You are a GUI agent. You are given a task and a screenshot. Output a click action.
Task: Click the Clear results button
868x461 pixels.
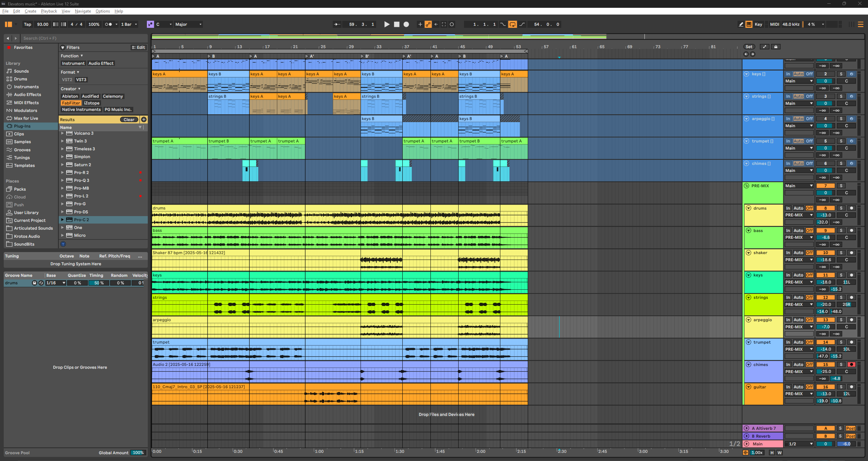(129, 120)
